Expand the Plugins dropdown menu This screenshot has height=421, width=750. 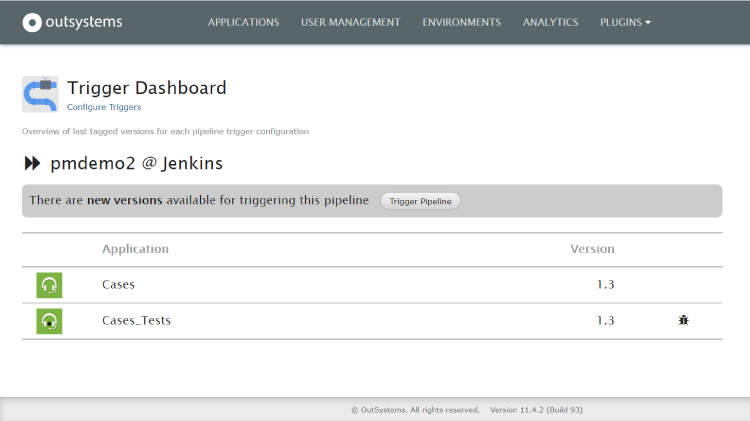(x=625, y=22)
